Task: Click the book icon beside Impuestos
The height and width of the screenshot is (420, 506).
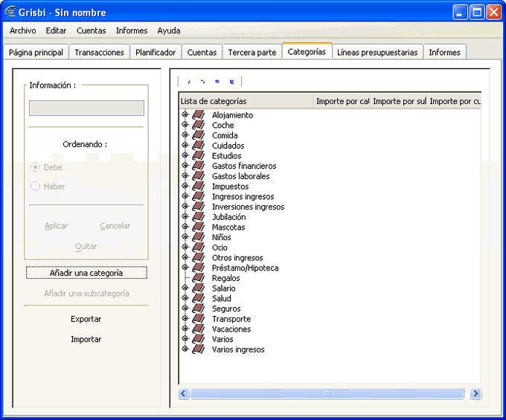Action: tap(199, 187)
